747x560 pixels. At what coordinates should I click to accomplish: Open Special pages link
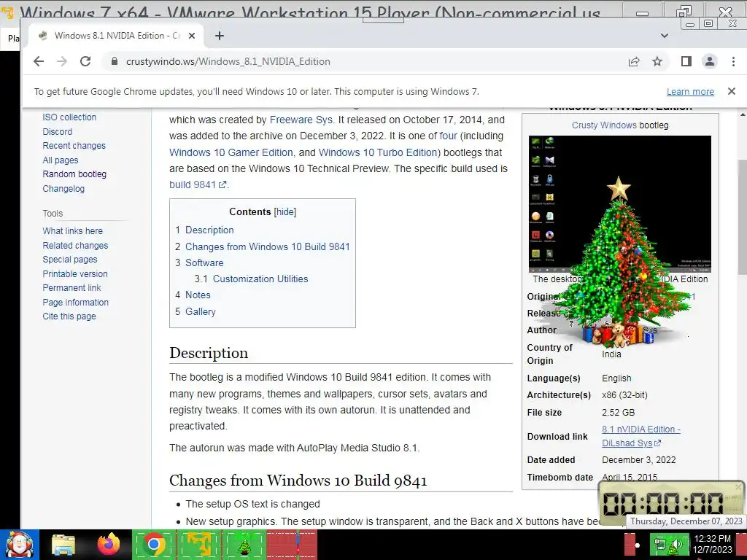[69, 260]
